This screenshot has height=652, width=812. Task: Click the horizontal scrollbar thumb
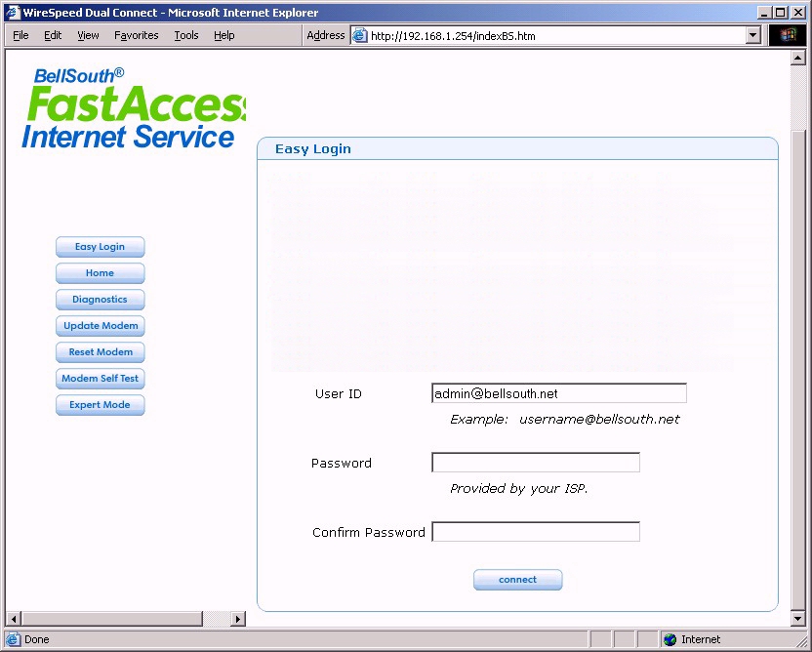click(112, 619)
